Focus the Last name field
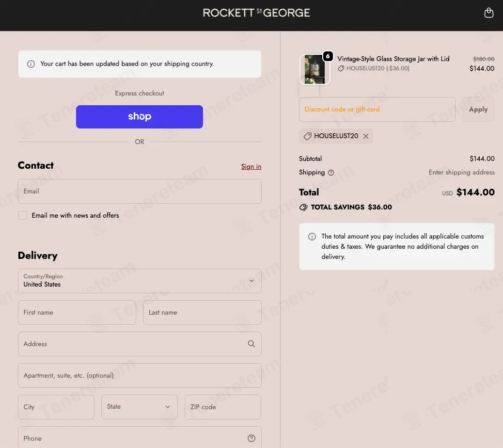 [x=202, y=312]
